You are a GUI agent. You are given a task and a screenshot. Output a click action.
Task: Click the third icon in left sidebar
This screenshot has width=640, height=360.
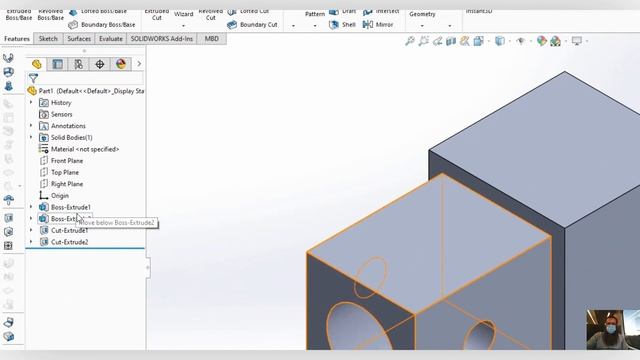9,86
